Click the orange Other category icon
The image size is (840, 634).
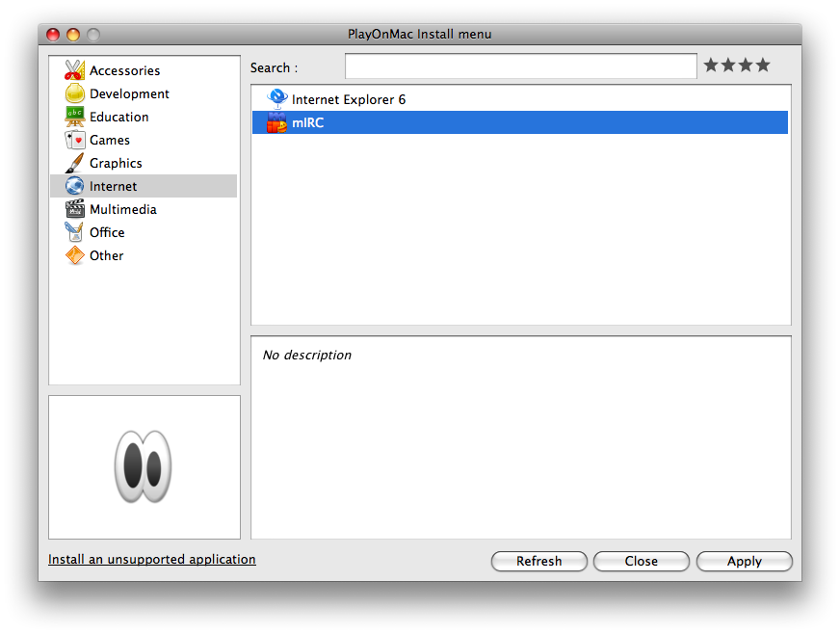74,255
